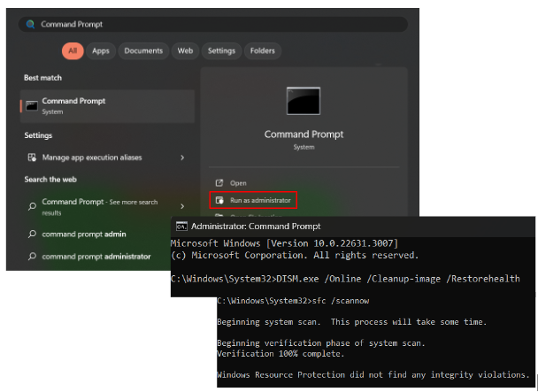Click the Microsoft Corporation copyright line
The image size is (538, 392).
pyautogui.click(x=295, y=256)
